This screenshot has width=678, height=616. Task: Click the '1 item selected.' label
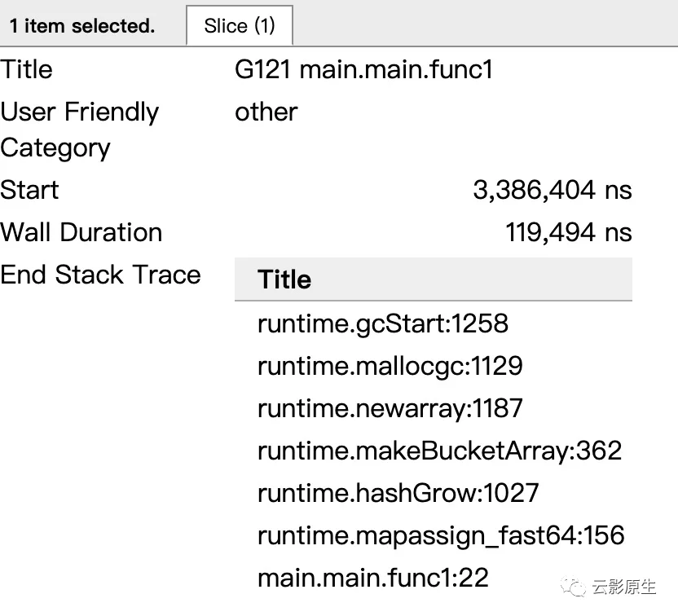click(81, 26)
